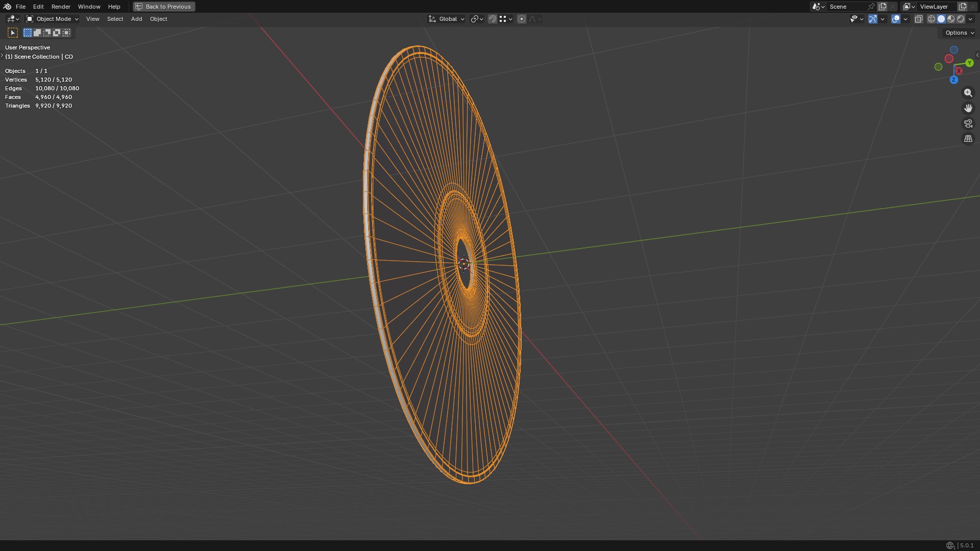This screenshot has width=980, height=551.
Task: Expand the toolbar arrow at left edge
Action: (2, 55)
